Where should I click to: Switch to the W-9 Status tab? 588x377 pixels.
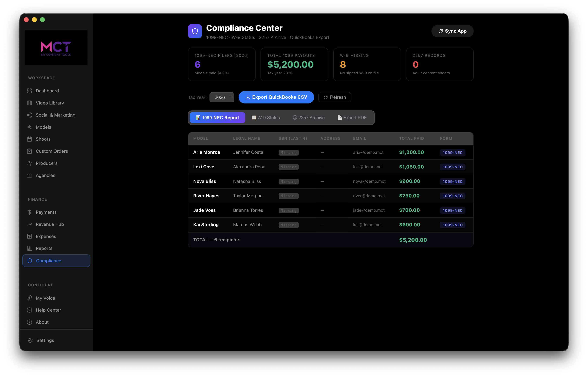pos(266,117)
